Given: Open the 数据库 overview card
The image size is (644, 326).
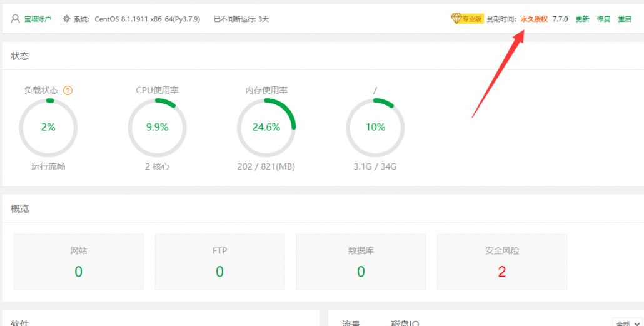Looking at the screenshot, I should point(361,262).
